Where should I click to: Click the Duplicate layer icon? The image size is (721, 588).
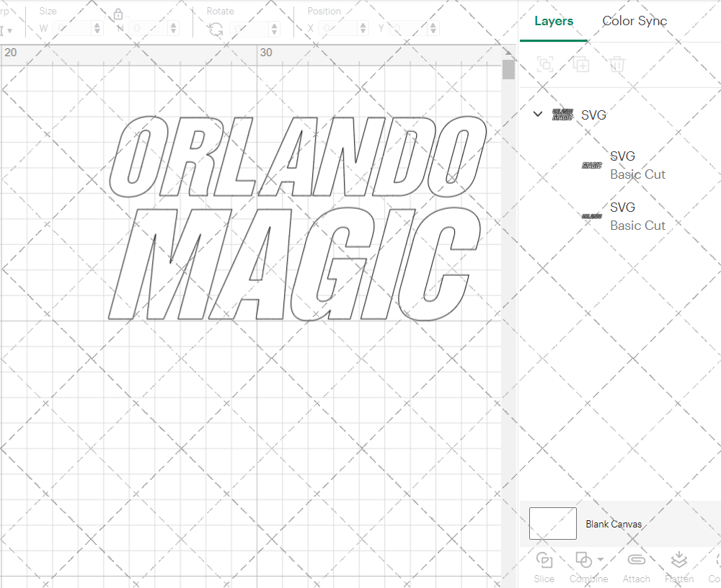[581, 64]
